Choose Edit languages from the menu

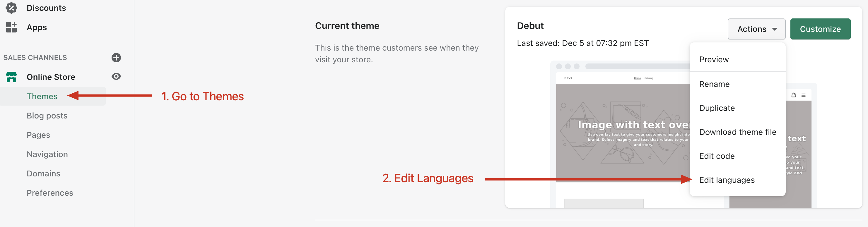tap(738, 180)
